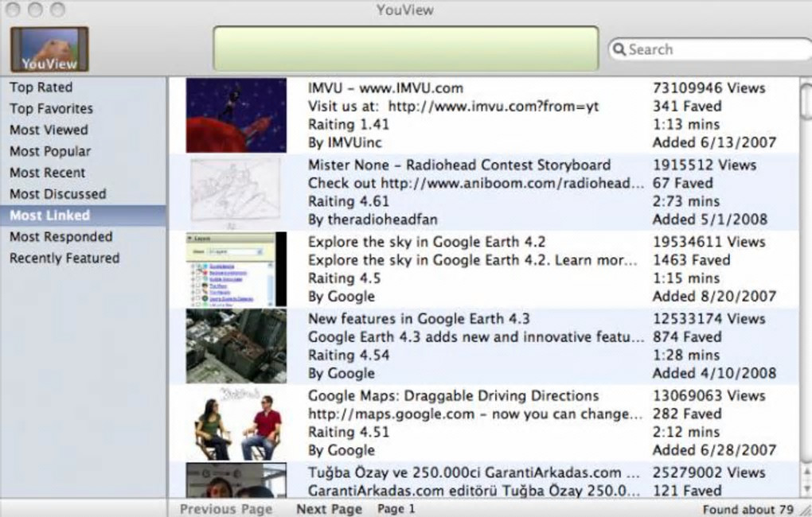812x517 pixels.
Task: Click '874 Faved' text
Action: click(x=687, y=337)
